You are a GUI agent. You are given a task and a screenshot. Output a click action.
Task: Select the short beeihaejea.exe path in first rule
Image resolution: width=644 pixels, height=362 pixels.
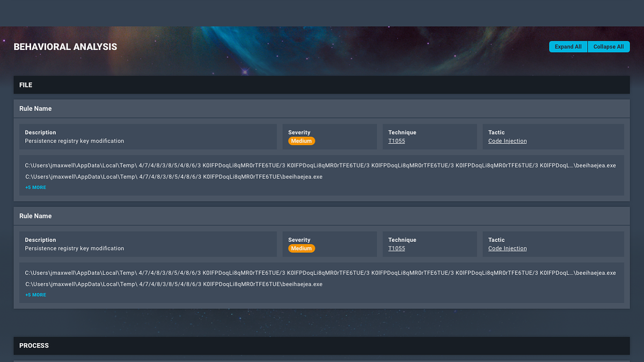(x=173, y=177)
